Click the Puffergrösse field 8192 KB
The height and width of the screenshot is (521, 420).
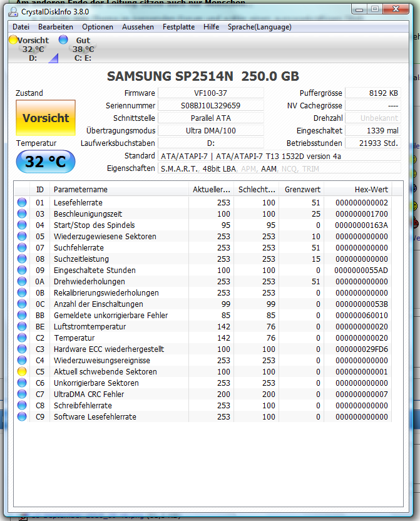click(x=373, y=93)
